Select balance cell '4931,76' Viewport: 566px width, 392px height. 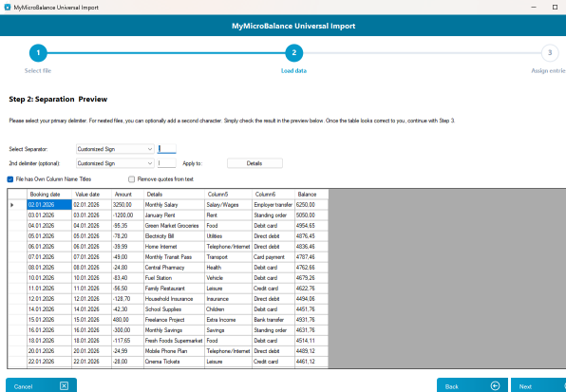tap(311, 320)
